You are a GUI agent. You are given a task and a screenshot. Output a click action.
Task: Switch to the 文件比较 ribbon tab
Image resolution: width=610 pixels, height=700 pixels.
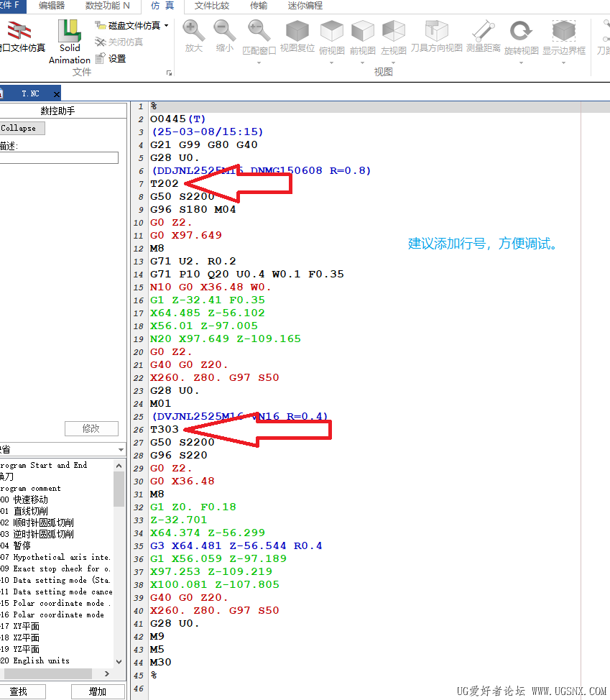tap(212, 6)
